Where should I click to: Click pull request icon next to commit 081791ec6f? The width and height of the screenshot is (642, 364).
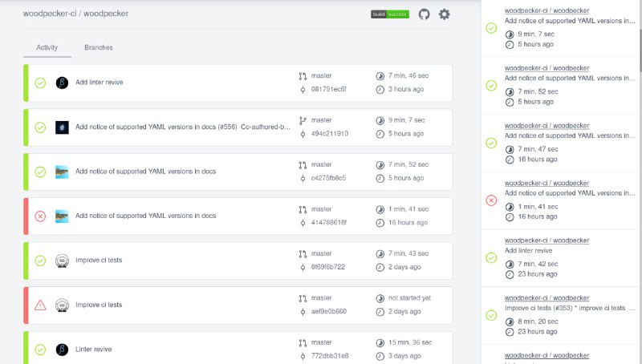point(303,76)
